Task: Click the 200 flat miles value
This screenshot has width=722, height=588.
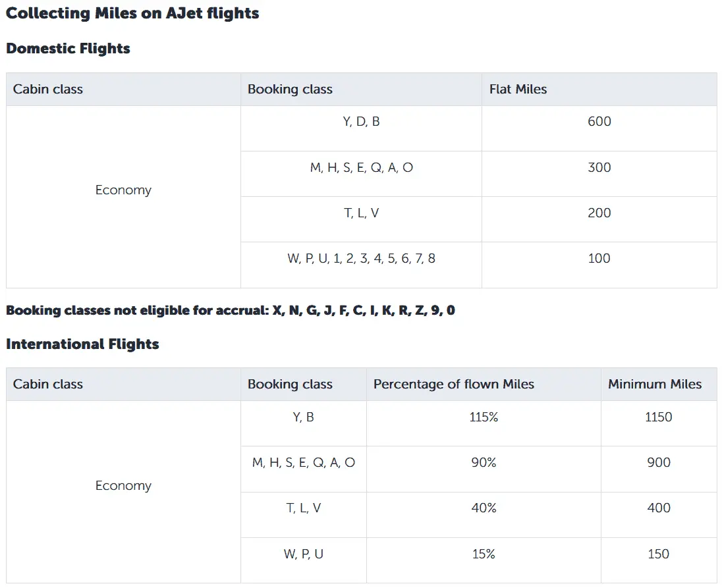Action: tap(599, 213)
